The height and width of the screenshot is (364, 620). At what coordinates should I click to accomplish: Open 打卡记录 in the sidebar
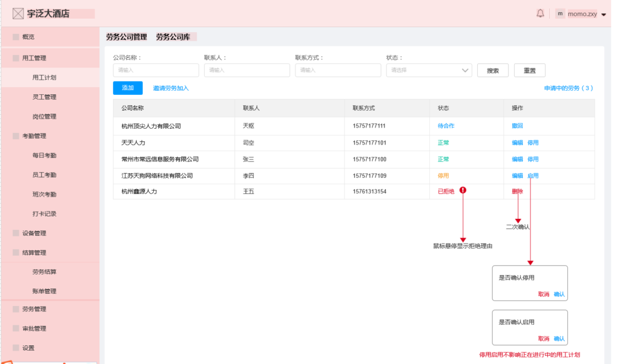(x=44, y=213)
